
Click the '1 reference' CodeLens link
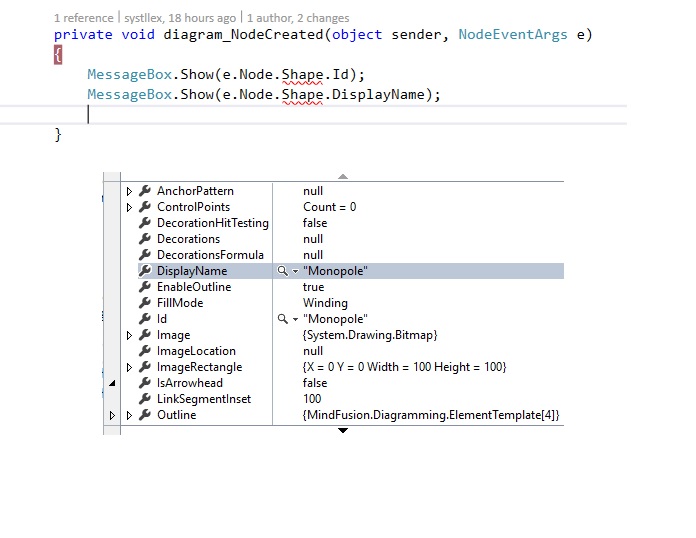(83, 18)
